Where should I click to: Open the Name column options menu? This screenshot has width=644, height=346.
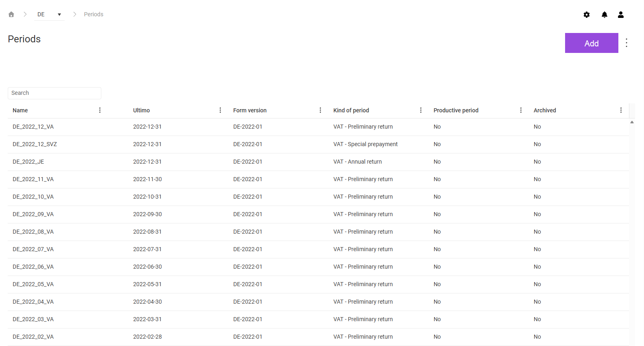tap(100, 110)
